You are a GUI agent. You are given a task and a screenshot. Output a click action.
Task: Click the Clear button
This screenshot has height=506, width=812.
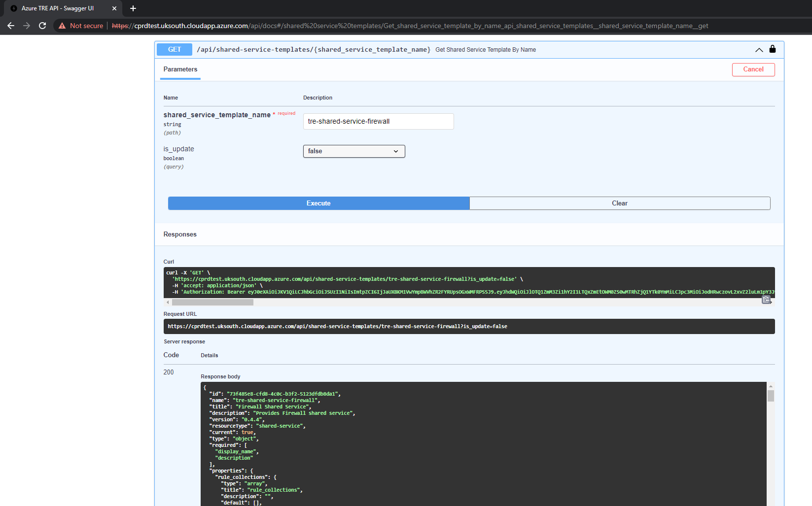619,203
